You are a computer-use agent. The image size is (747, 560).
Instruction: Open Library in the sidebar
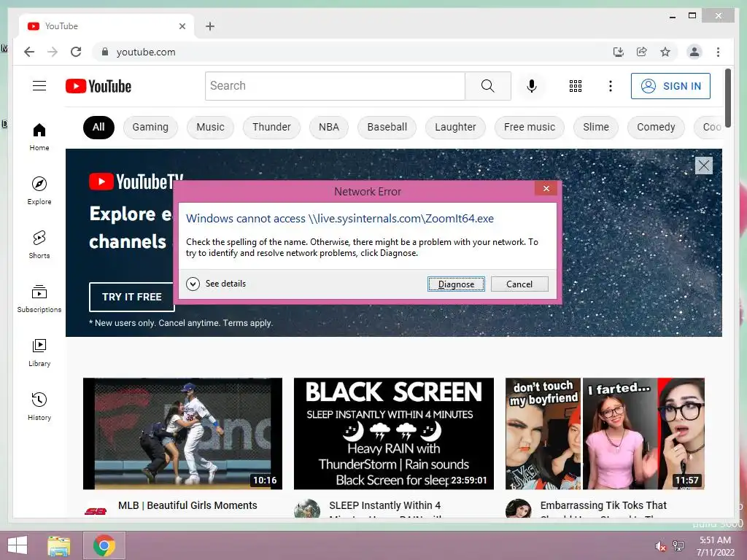pyautogui.click(x=39, y=352)
